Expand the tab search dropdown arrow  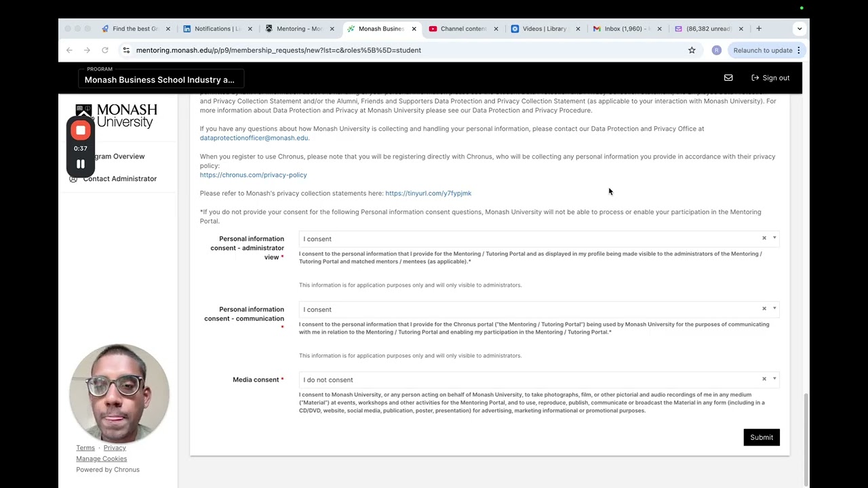click(x=800, y=28)
